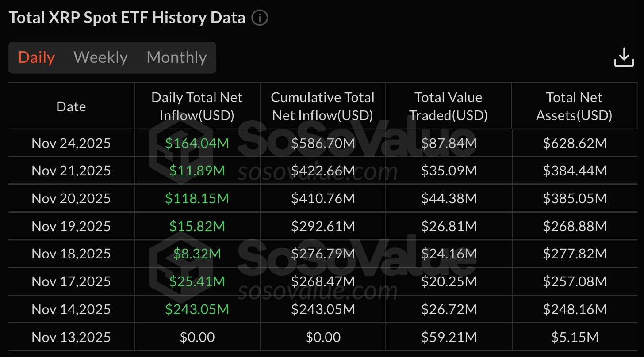Select the Monthly tab
The height and width of the screenshot is (357, 644).
click(x=176, y=57)
